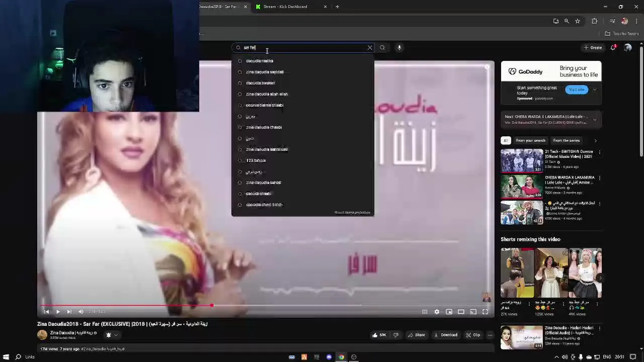Image resolution: width=644 pixels, height=362 pixels.
Task: Click the Clip button
Action: point(473,335)
